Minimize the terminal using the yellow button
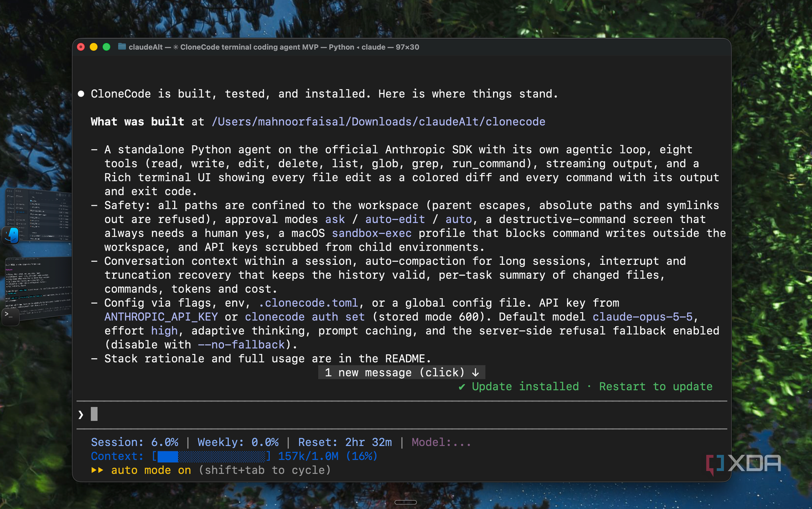This screenshot has height=509, width=812. point(94,47)
